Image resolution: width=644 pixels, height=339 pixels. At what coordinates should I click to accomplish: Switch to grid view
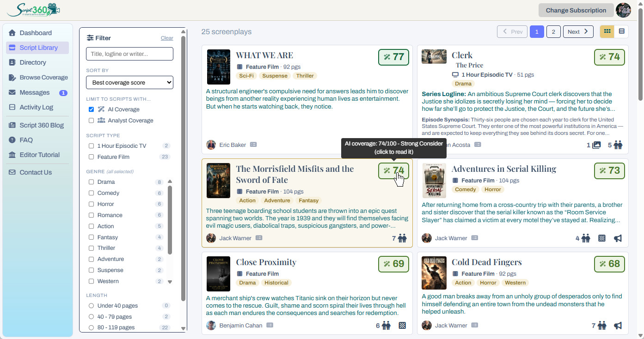[607, 31]
